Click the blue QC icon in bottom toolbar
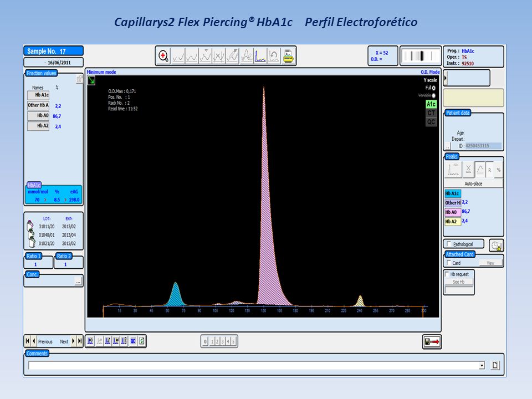 click(133, 341)
